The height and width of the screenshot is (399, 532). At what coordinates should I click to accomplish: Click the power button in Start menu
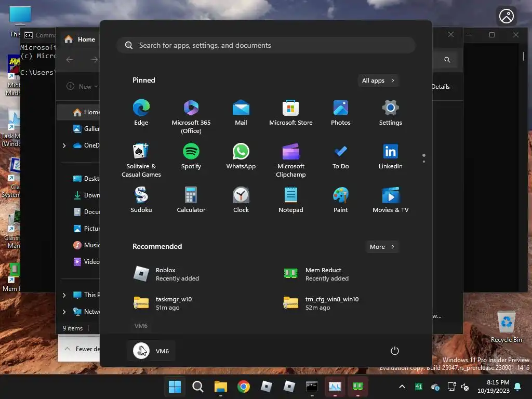point(395,351)
